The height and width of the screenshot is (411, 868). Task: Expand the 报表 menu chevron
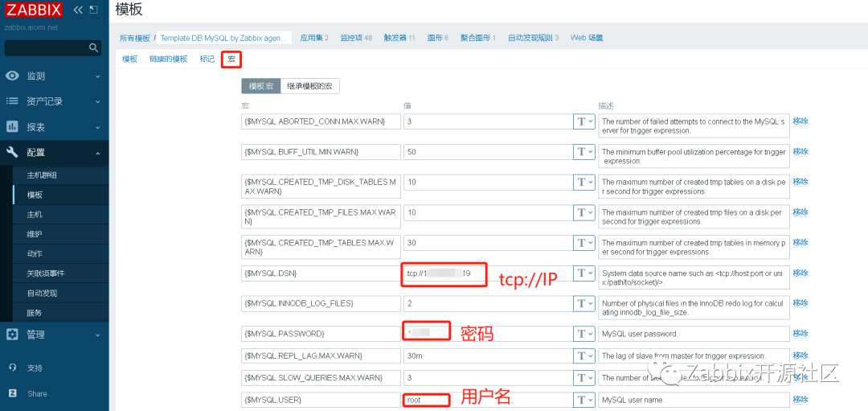[x=97, y=127]
